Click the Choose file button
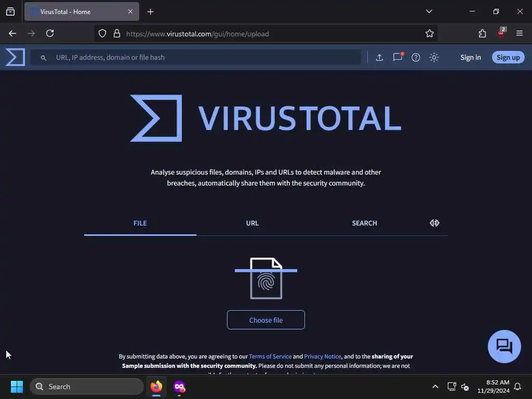The width and height of the screenshot is (532, 399). [x=266, y=320]
